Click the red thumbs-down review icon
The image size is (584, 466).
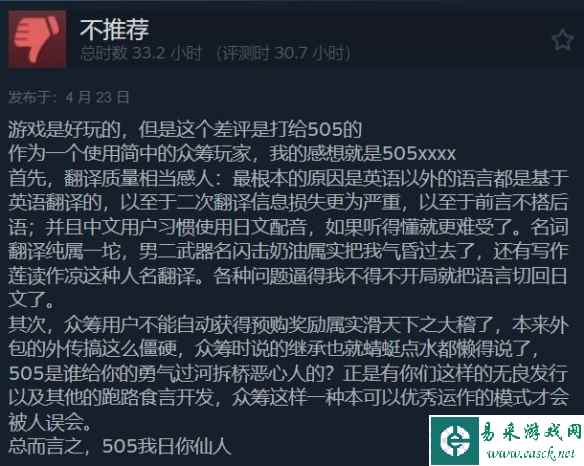37,39
